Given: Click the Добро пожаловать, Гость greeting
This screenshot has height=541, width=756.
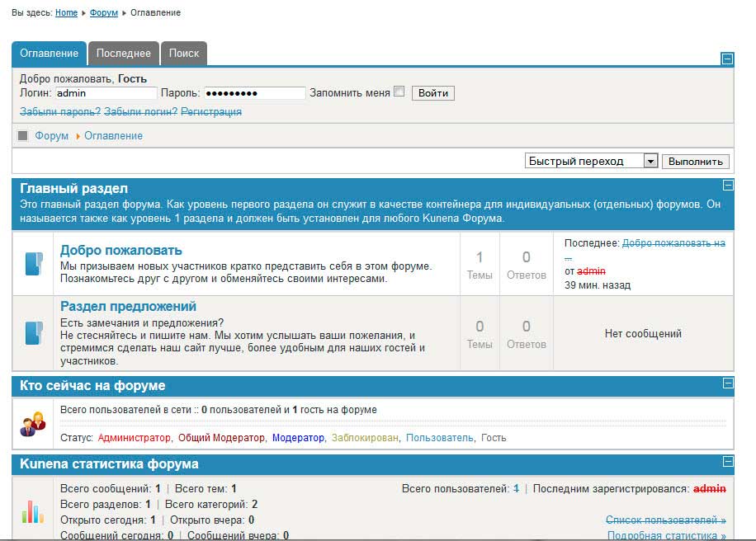Looking at the screenshot, I should (x=83, y=79).
